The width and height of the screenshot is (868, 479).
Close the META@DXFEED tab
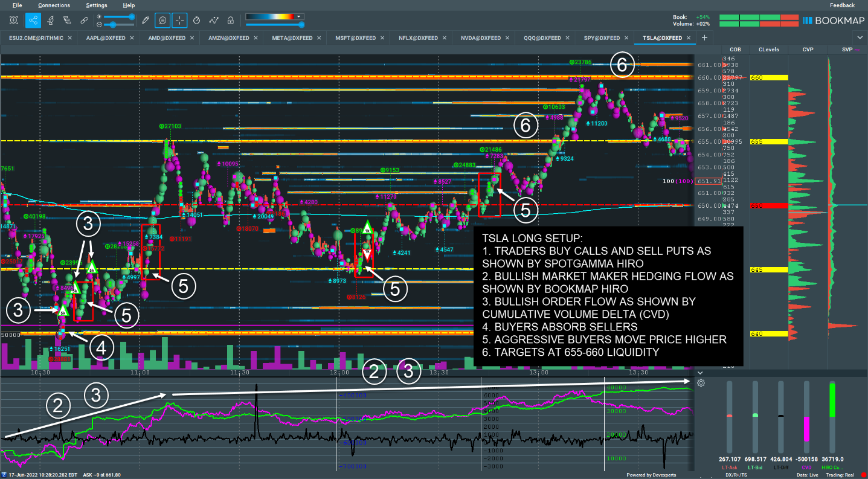point(319,37)
